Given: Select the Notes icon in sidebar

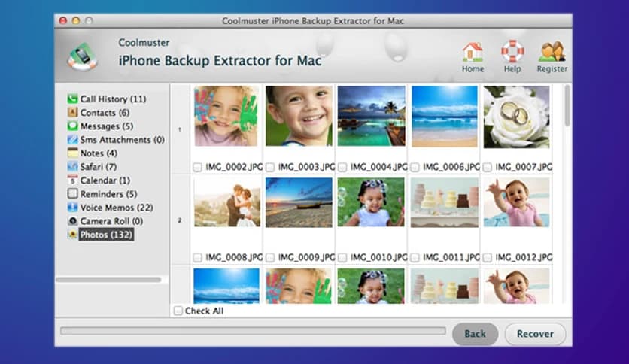Looking at the screenshot, I should click(73, 153).
